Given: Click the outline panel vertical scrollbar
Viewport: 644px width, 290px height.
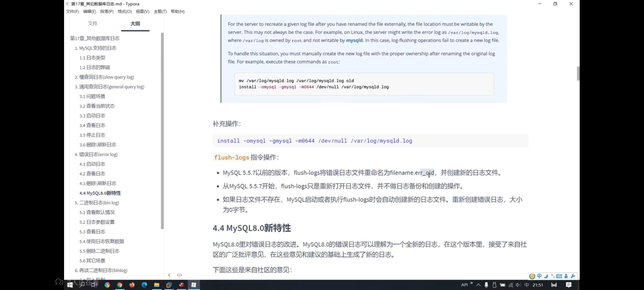Looking at the screenshot, I should 162,131.
